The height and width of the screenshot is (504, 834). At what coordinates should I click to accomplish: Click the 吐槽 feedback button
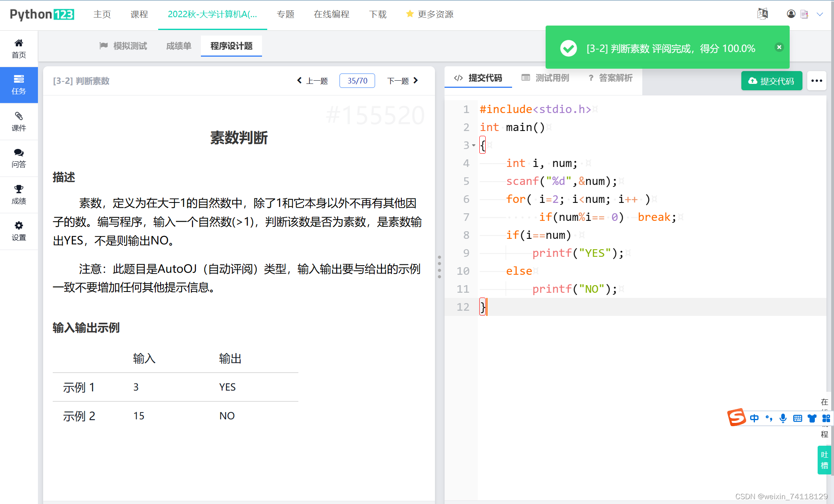point(824,460)
